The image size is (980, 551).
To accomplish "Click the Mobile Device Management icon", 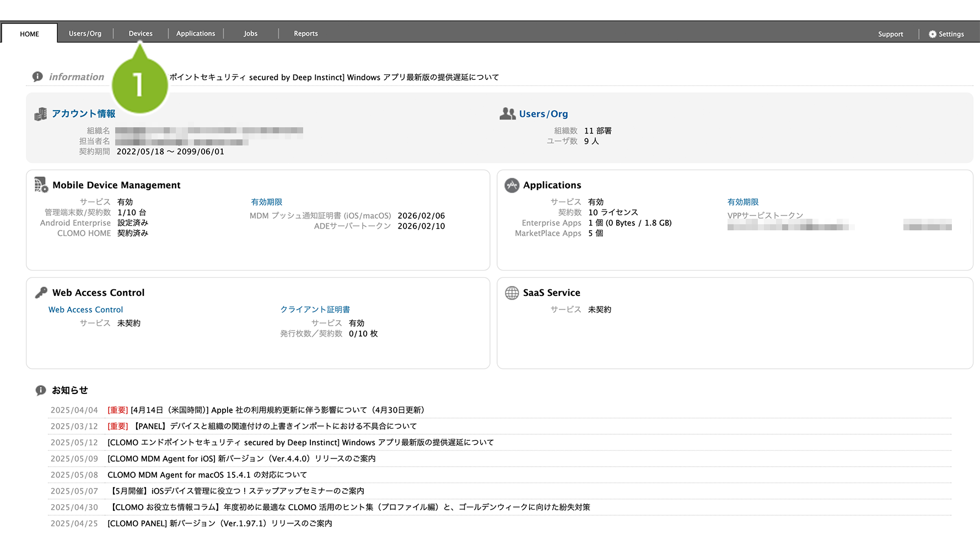I will (41, 185).
